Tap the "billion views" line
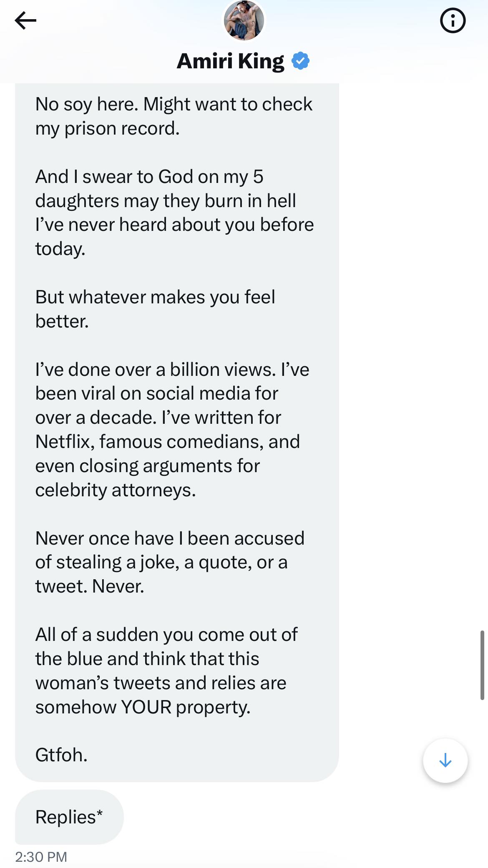Screen dimensions: 488x868 pyautogui.click(x=172, y=370)
